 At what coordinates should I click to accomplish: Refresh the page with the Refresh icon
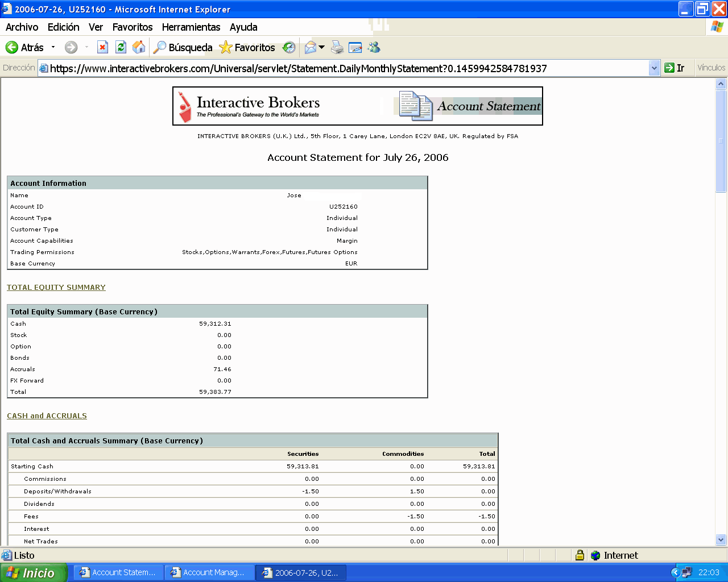121,47
